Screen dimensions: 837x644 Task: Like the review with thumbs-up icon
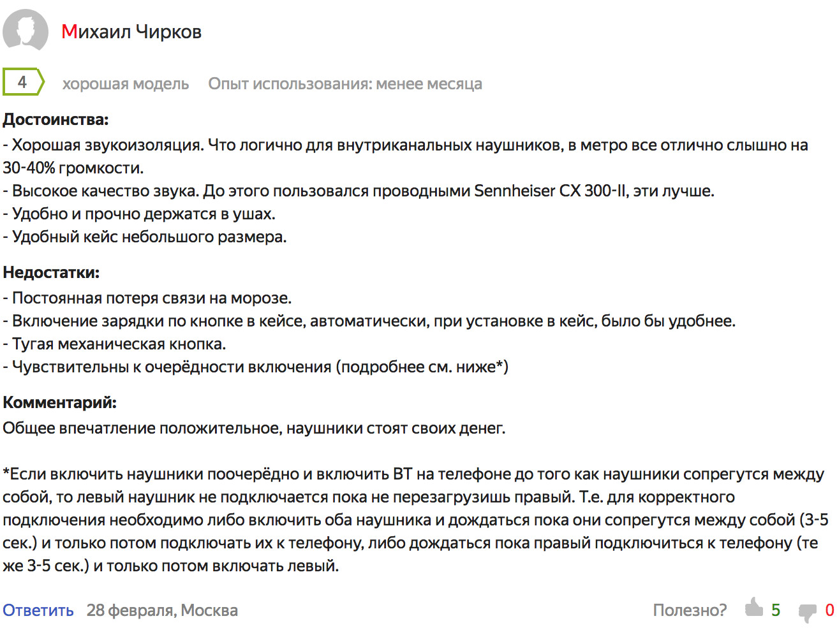pyautogui.click(x=754, y=608)
